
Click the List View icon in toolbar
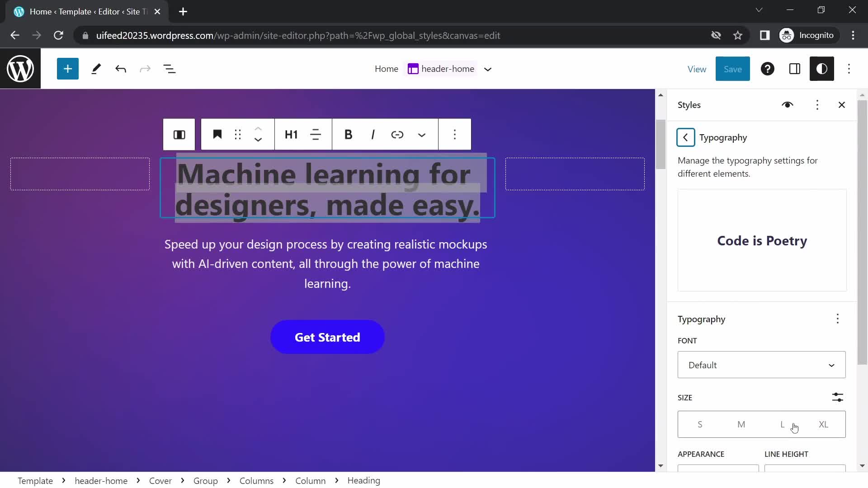[x=169, y=69]
